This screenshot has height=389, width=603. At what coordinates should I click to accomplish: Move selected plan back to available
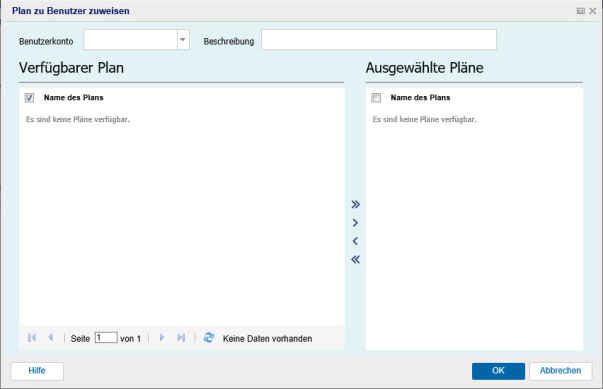click(x=355, y=241)
